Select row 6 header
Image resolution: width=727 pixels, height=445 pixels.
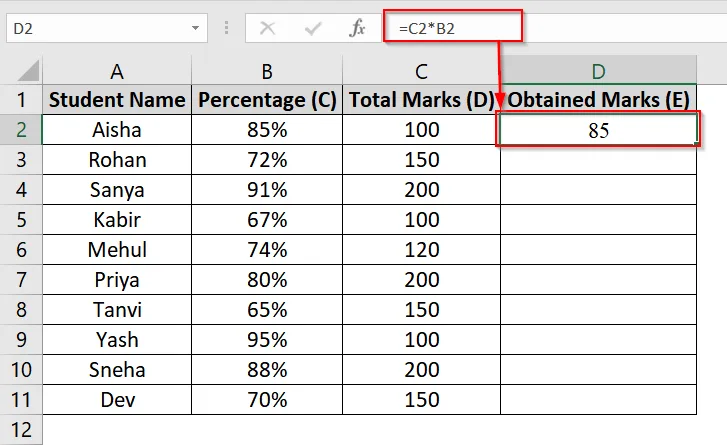(x=21, y=249)
